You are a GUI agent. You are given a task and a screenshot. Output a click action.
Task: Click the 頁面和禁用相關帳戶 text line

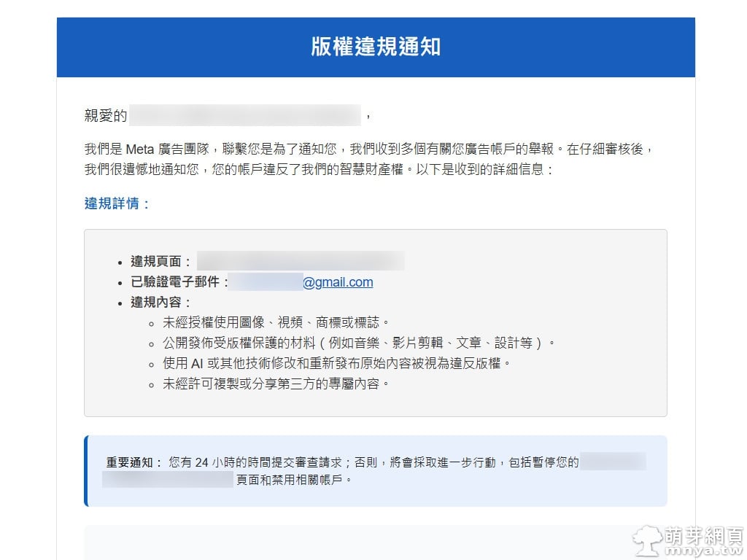point(293,481)
